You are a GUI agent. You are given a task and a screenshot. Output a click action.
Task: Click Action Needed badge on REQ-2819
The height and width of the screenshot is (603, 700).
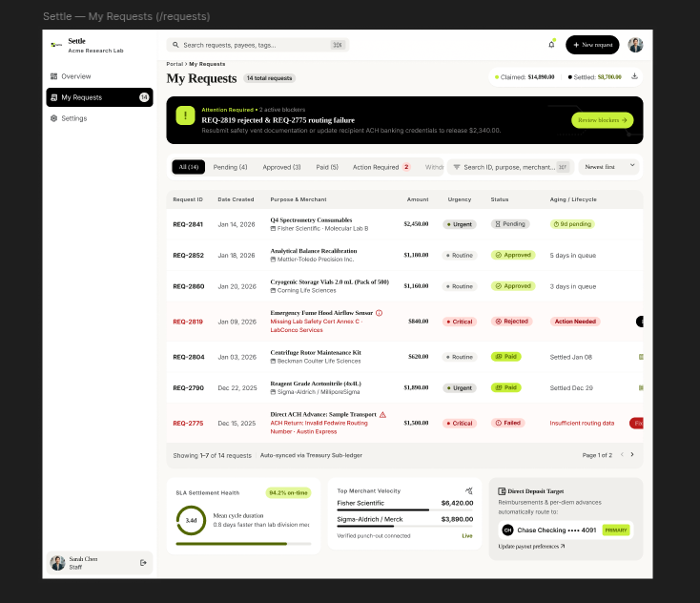575,322
